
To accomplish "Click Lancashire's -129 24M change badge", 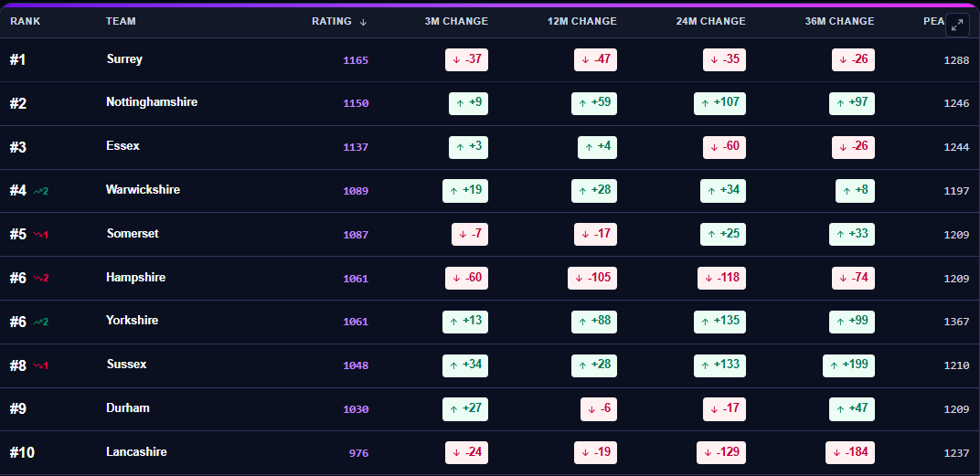I will pyautogui.click(x=721, y=453).
